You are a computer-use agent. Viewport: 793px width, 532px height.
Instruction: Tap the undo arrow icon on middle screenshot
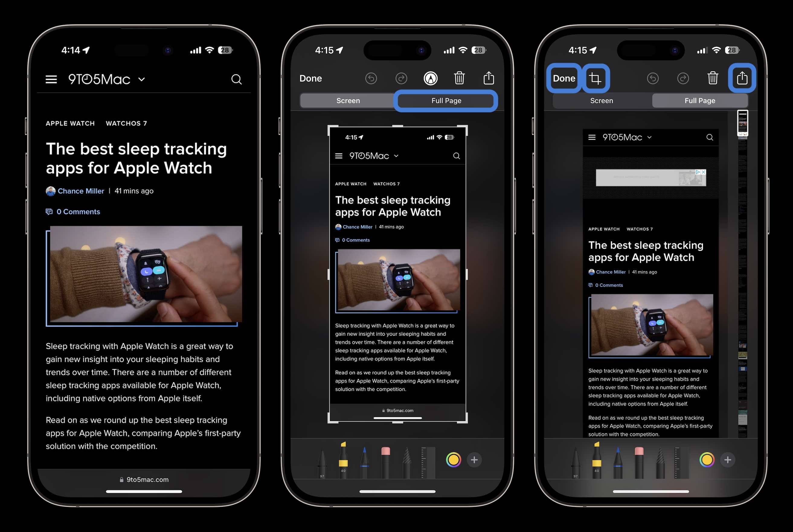(x=371, y=78)
